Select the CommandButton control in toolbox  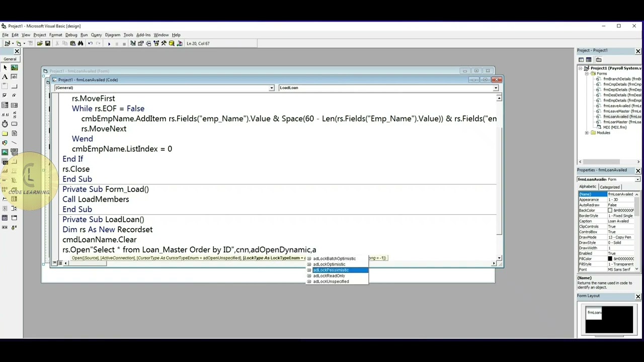click(14, 86)
